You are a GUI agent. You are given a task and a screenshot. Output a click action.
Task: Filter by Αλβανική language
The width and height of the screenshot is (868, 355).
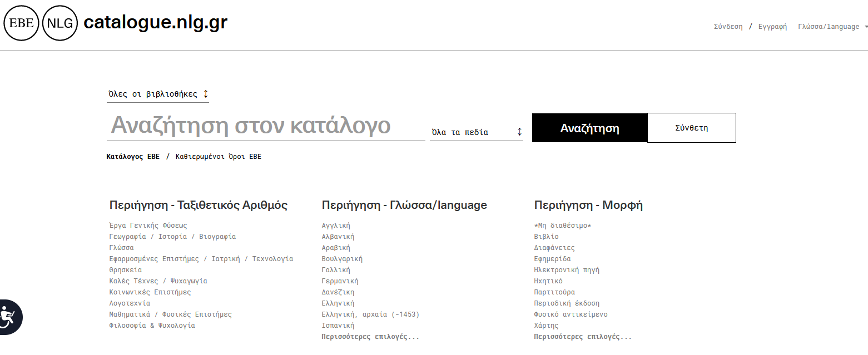pyautogui.click(x=338, y=237)
